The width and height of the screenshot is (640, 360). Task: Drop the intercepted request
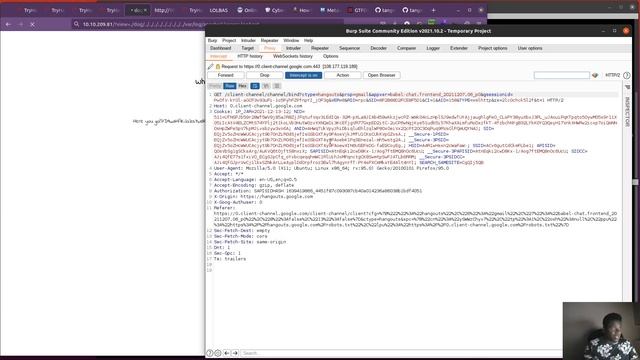pyautogui.click(x=264, y=75)
